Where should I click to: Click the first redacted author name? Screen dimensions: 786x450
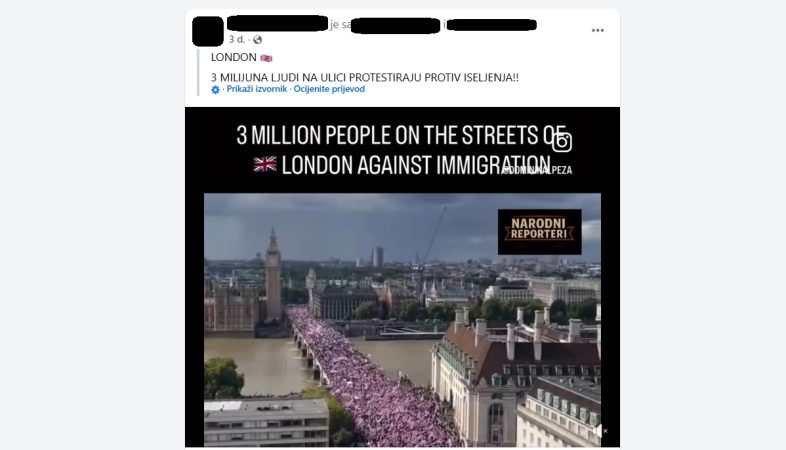coord(278,23)
